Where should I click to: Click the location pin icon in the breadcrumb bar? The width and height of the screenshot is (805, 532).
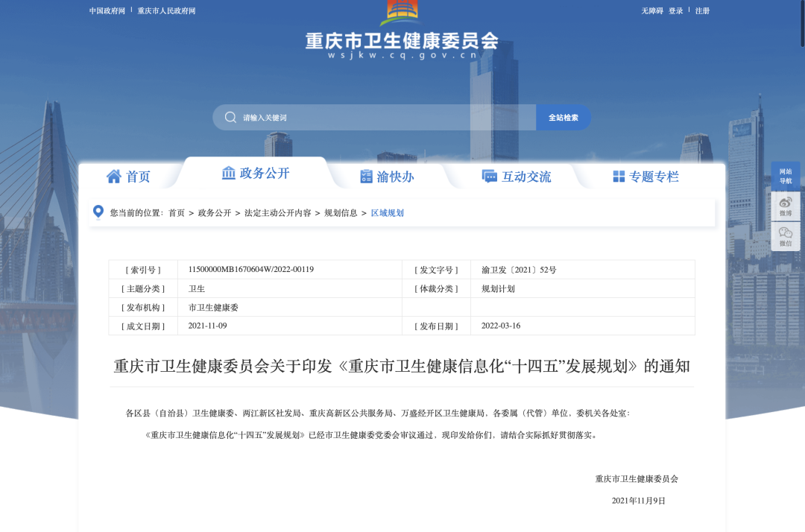[x=98, y=212]
